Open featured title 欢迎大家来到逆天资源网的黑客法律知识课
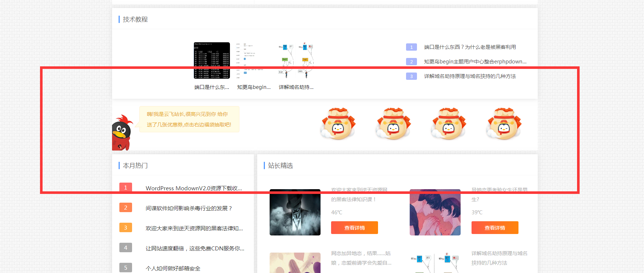This screenshot has width=644, height=273. point(359,195)
